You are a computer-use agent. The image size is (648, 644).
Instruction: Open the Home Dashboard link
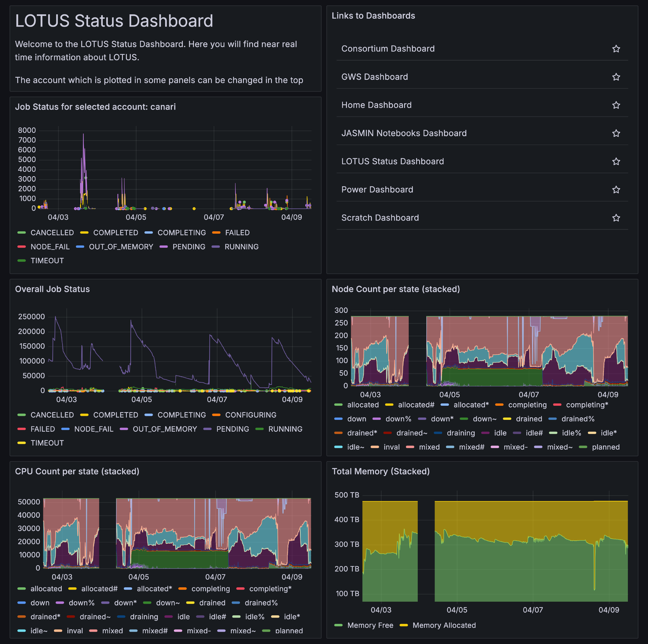click(x=376, y=105)
